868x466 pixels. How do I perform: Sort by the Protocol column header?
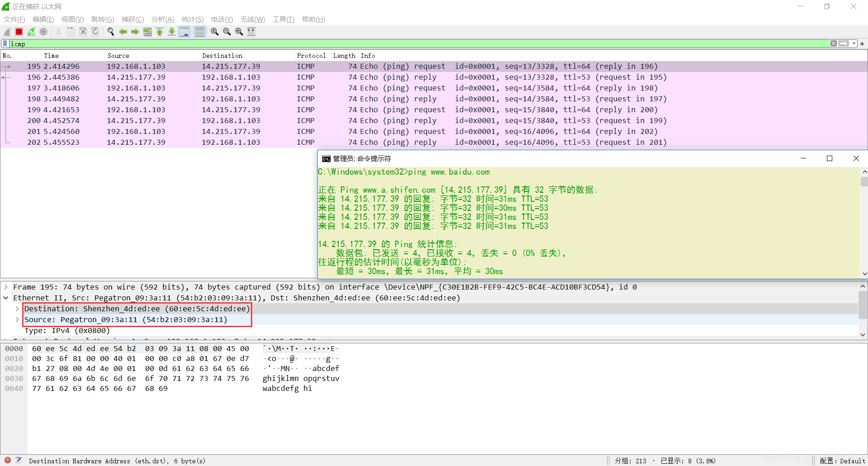(312, 56)
